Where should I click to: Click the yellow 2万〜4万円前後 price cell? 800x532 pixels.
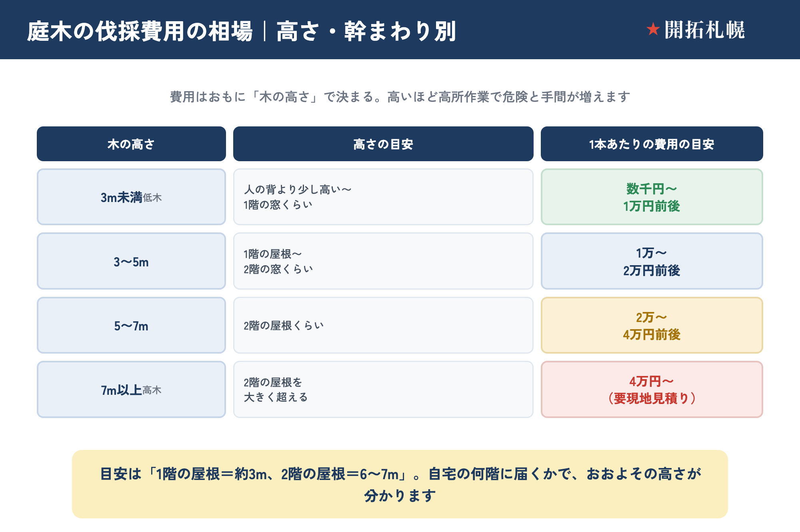click(x=652, y=325)
